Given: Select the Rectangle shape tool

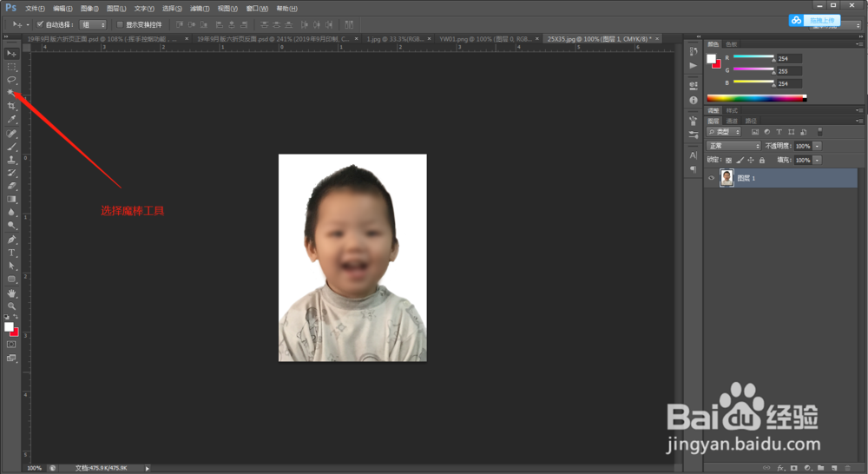Looking at the screenshot, I should [x=11, y=279].
